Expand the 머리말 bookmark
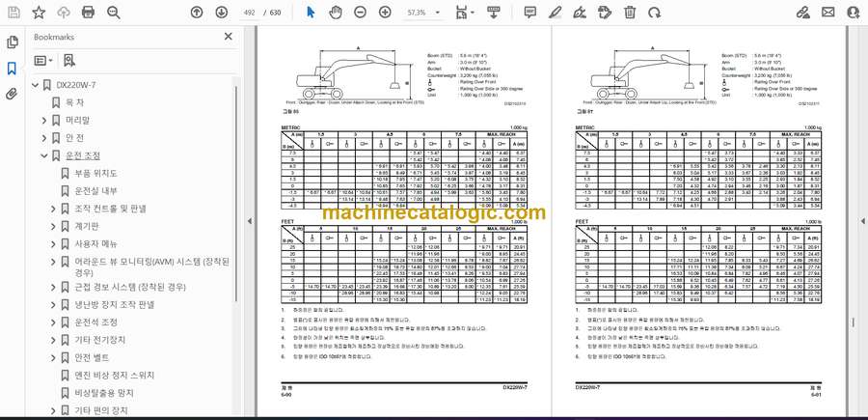868x420 pixels. (x=44, y=121)
